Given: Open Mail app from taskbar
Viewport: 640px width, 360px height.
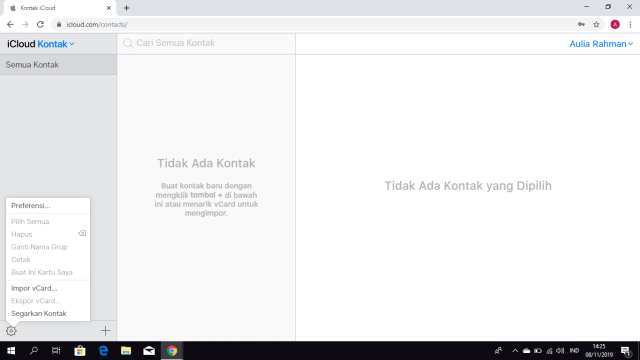Looking at the screenshot, I should click(149, 351).
